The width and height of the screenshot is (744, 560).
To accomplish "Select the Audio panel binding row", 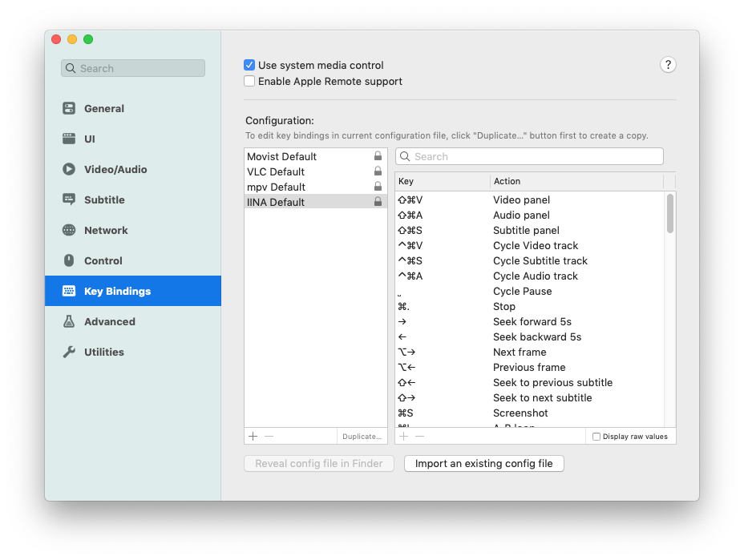I will [x=529, y=215].
